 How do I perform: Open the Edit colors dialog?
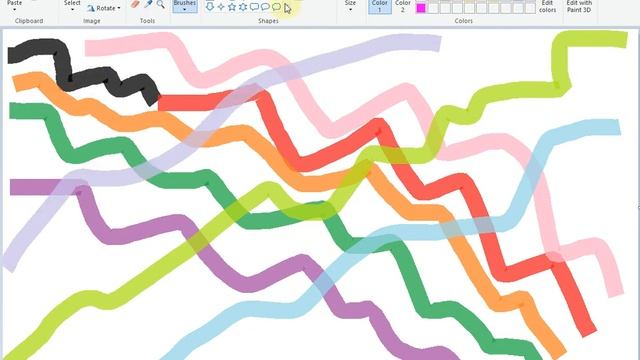(x=547, y=6)
